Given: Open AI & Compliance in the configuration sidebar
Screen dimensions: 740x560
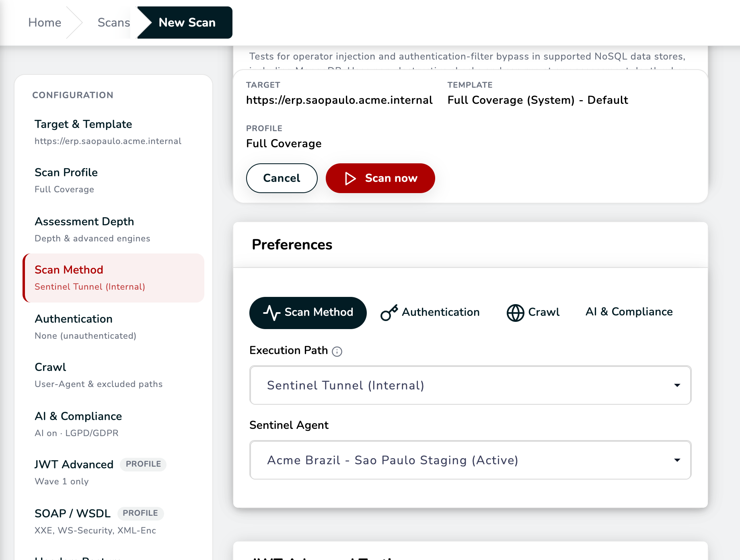Looking at the screenshot, I should tap(113, 424).
